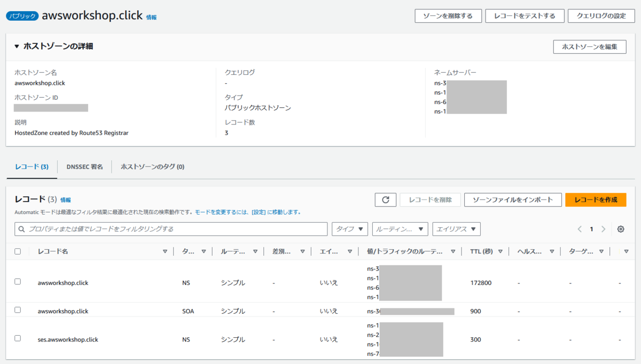Open the タイプ filter dropdown
The height and width of the screenshot is (364, 641).
[x=350, y=229]
